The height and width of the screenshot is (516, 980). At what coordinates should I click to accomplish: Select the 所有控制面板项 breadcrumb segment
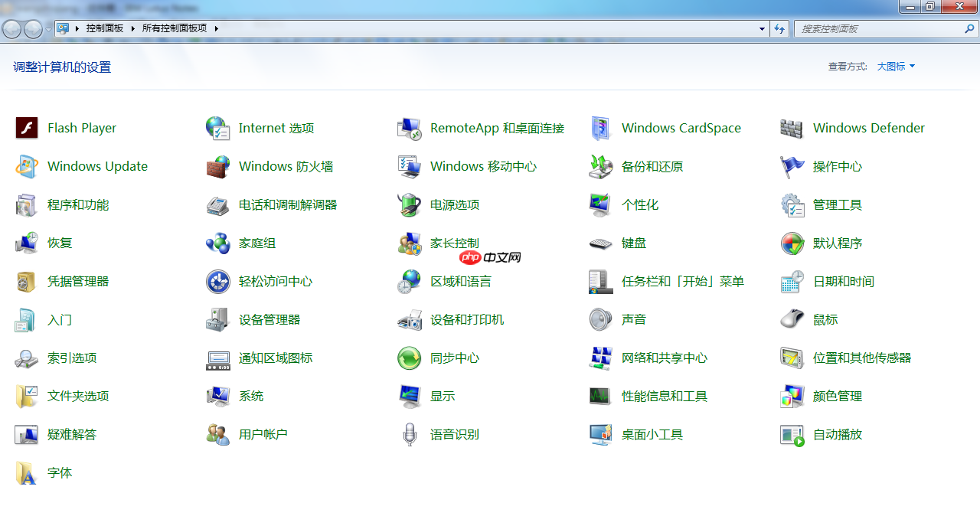(175, 28)
